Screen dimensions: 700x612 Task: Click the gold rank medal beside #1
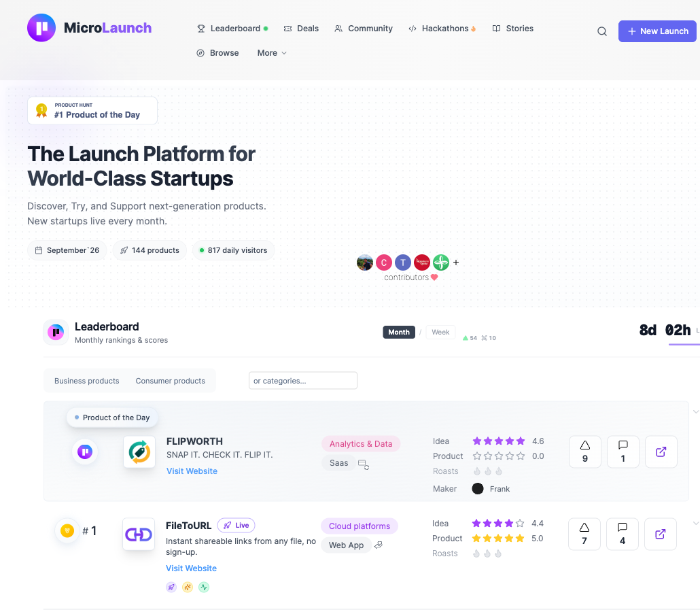pos(67,530)
